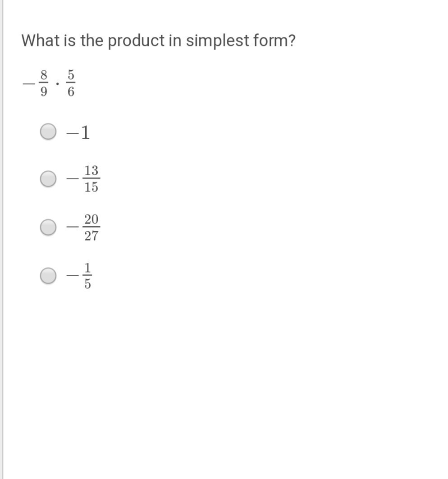Click numerator 20 in the third answer
This screenshot has width=448, height=479.
[x=91, y=219]
